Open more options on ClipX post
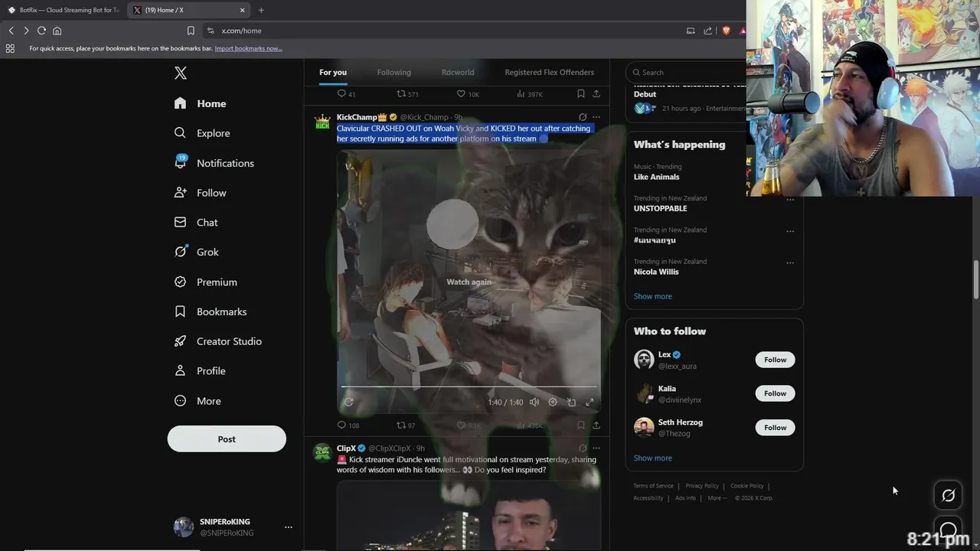 (596, 448)
